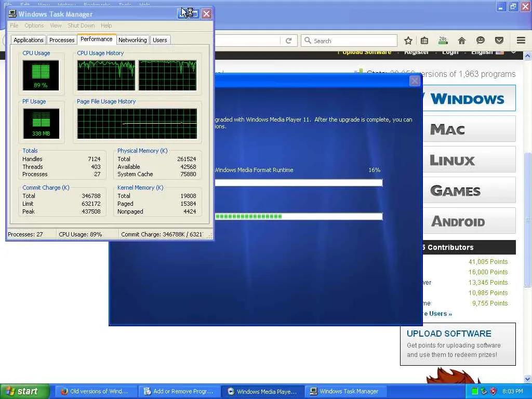Click the Commit Charge Peak value 437508
The image size is (532, 399).
point(91,211)
